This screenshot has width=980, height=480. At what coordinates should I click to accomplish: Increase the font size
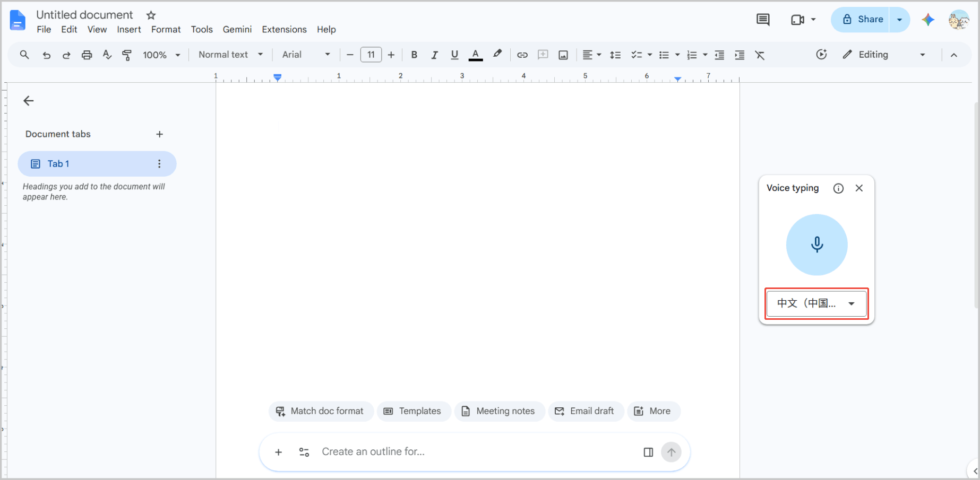coord(391,55)
